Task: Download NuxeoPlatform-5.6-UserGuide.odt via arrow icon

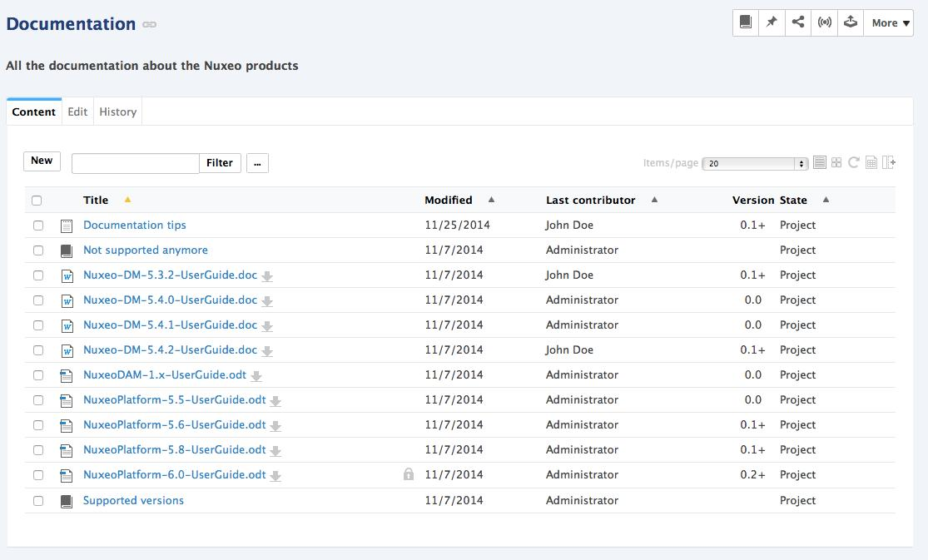Action: [x=275, y=426]
